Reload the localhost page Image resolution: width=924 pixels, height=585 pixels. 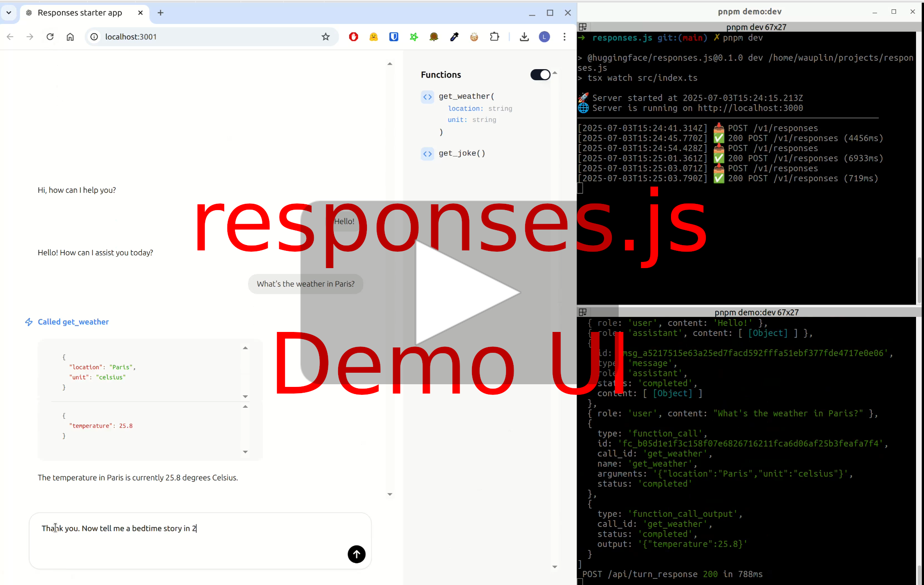pos(50,37)
